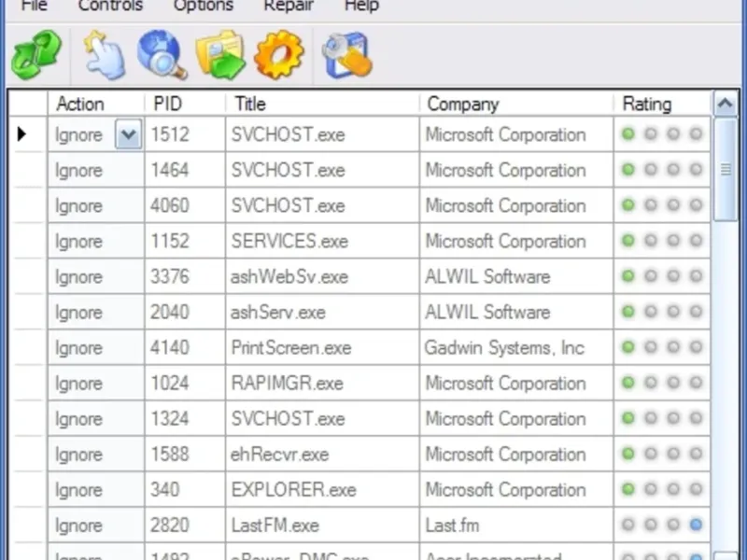The height and width of the screenshot is (560, 747).
Task: Open the Repair menu
Action: pyautogui.click(x=289, y=6)
